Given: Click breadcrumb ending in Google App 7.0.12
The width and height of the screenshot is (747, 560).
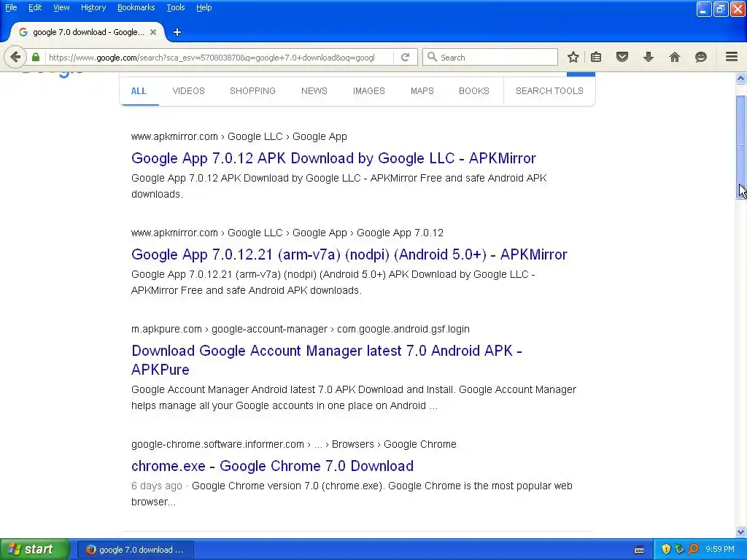Looking at the screenshot, I should point(287,233).
